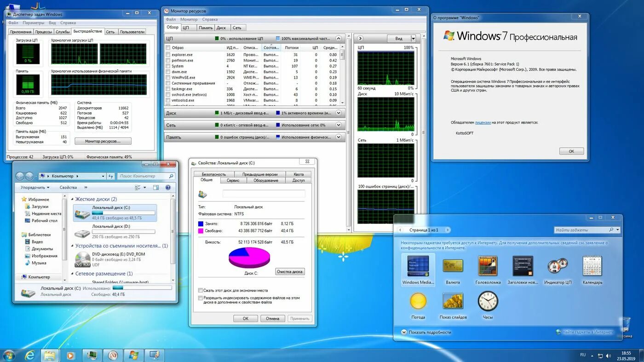
Task: Open the Монитор menu in Resource Monitor
Action: (x=189, y=19)
